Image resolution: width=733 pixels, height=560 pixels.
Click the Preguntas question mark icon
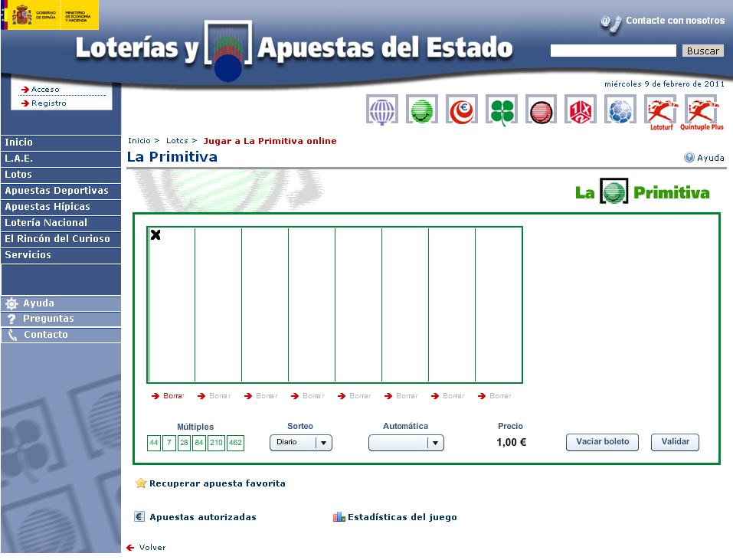(11, 319)
